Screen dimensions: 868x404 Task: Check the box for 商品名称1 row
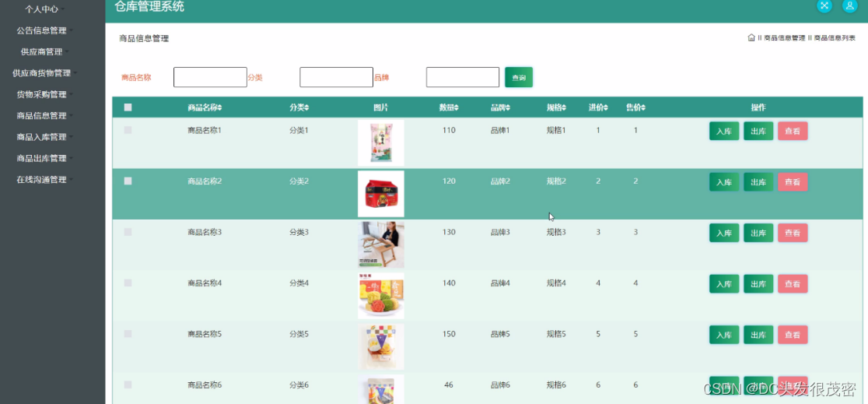pos(128,130)
